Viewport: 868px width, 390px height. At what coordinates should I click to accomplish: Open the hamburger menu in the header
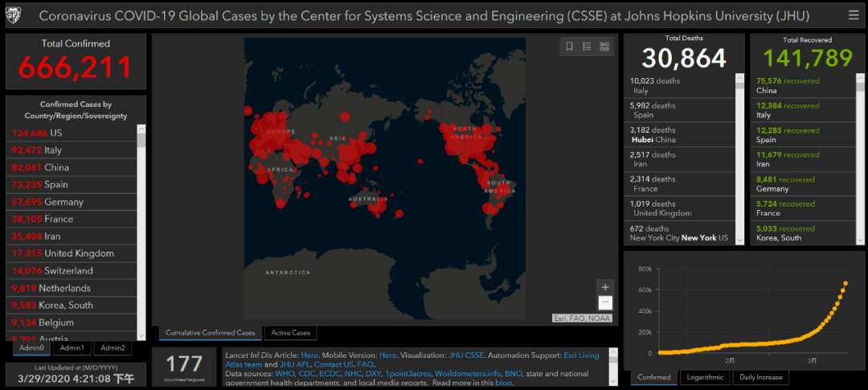pyautogui.click(x=854, y=15)
